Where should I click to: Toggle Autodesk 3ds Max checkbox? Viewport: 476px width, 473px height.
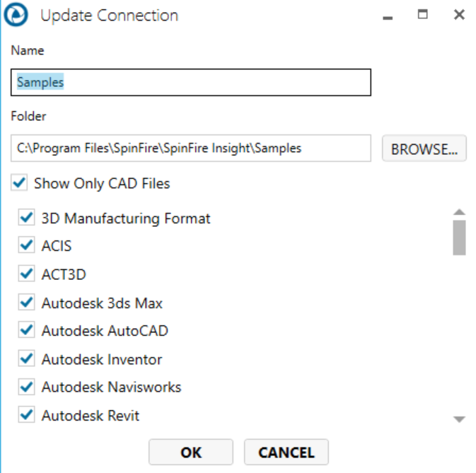point(27,303)
